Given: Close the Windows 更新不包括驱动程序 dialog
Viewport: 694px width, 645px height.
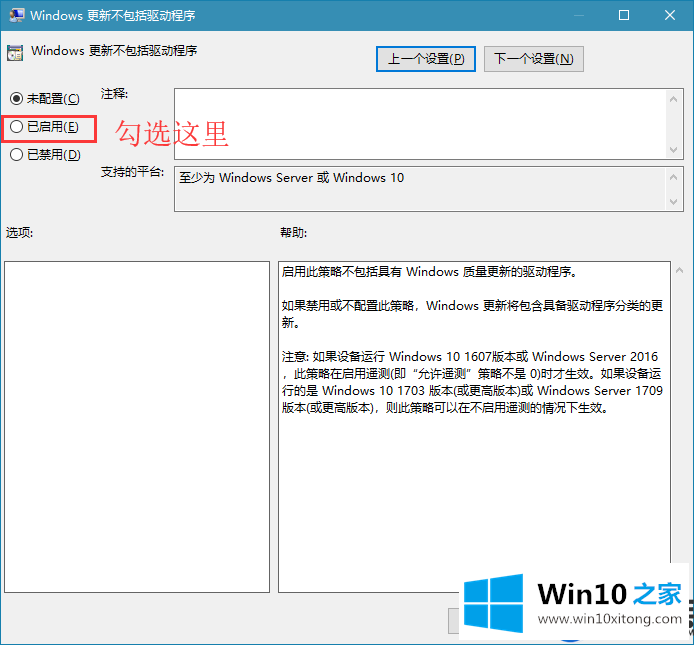Looking at the screenshot, I should click(670, 15).
